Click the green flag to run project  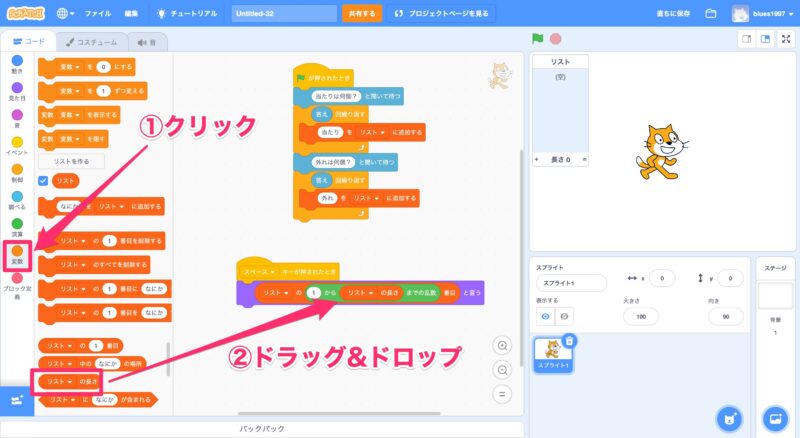click(x=538, y=39)
